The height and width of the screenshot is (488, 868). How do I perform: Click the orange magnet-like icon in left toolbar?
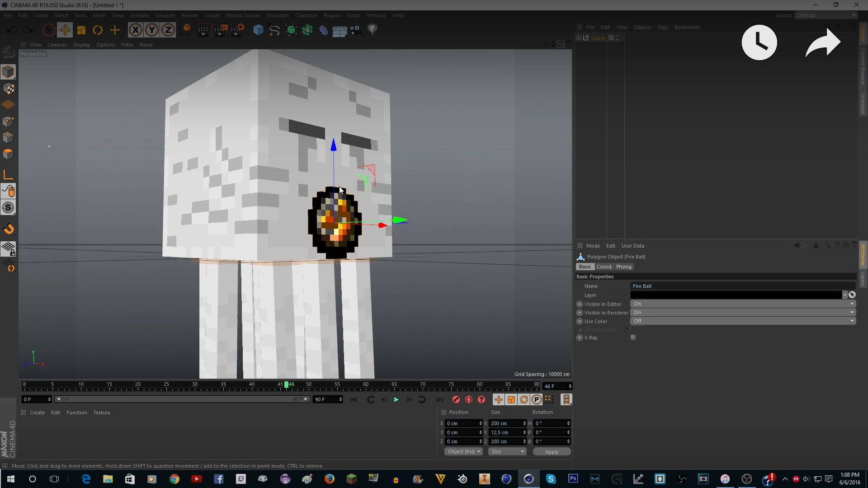[8, 229]
